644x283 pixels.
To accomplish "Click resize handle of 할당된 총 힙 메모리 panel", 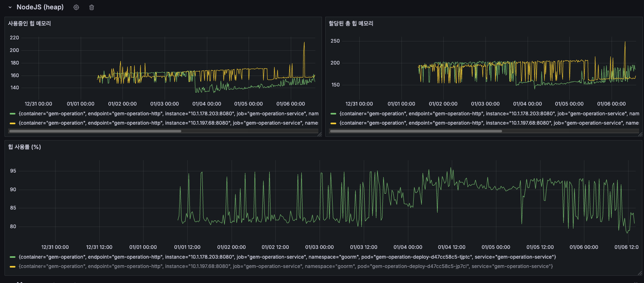I will pos(640,134).
